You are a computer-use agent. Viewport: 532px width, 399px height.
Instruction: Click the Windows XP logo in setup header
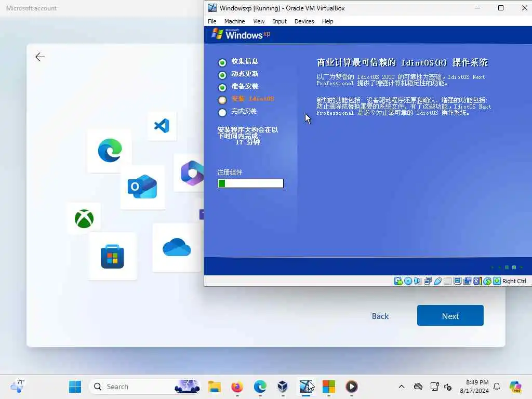[x=241, y=34]
